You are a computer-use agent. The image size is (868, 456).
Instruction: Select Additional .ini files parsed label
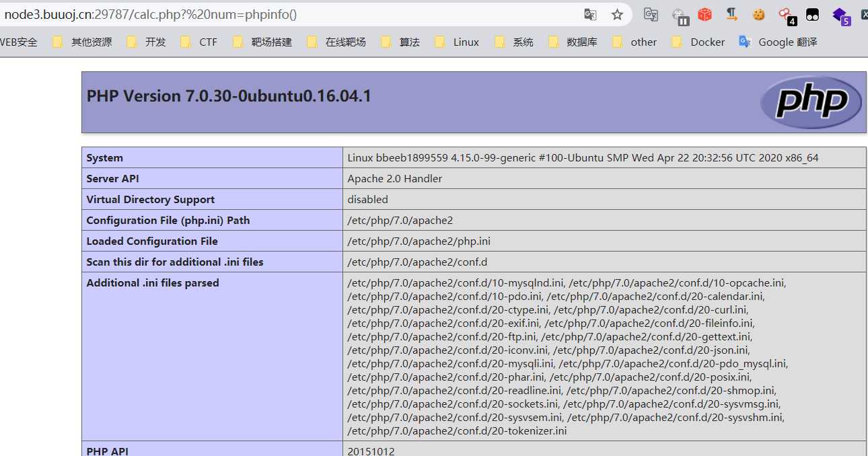[x=153, y=283]
